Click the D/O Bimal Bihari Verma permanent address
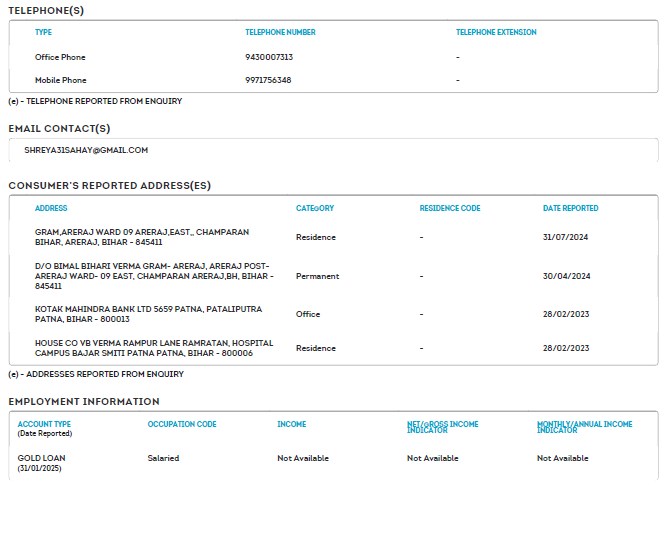 tap(153, 276)
